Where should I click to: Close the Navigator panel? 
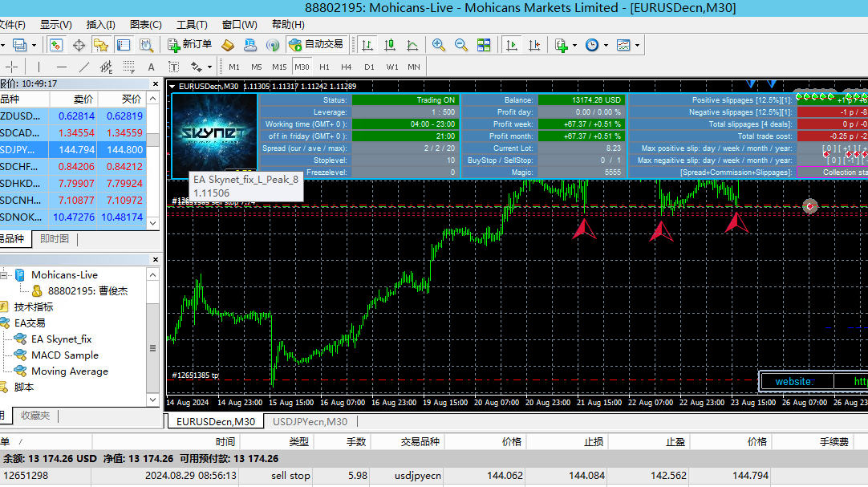pyautogui.click(x=156, y=260)
